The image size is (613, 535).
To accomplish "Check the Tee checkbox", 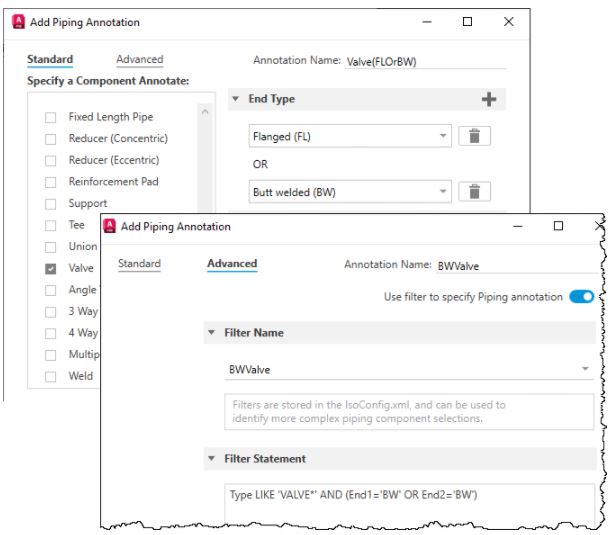I will tap(50, 225).
